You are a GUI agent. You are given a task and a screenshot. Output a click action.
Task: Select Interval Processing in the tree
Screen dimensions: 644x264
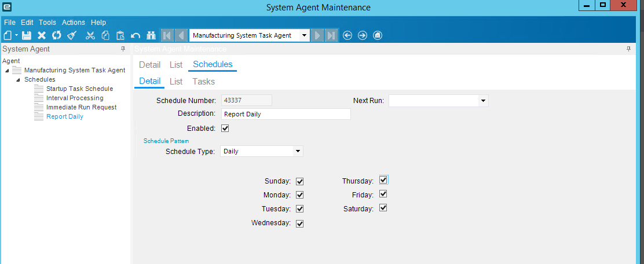point(75,98)
